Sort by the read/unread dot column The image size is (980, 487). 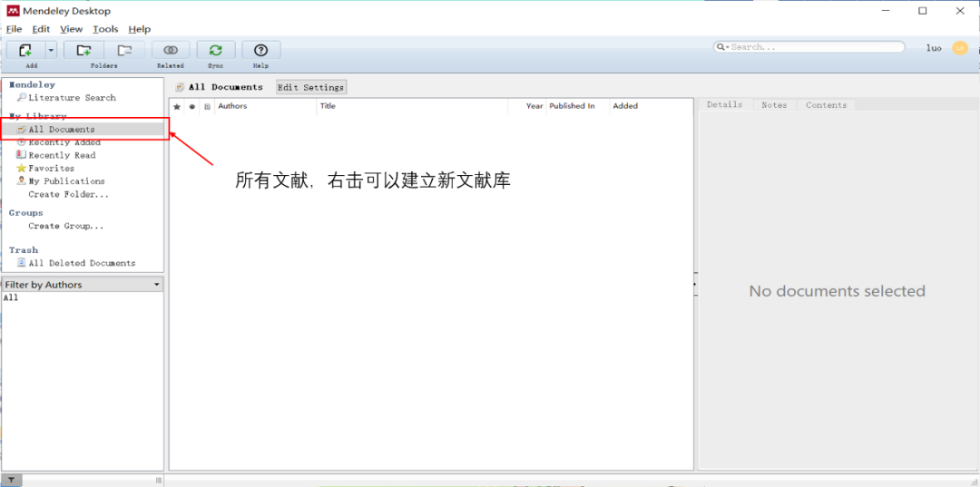pos(191,106)
